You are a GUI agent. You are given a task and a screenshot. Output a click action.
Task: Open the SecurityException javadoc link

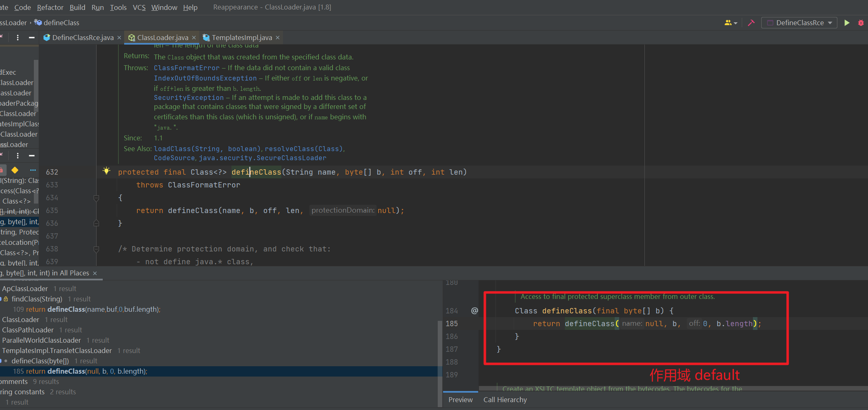(189, 97)
